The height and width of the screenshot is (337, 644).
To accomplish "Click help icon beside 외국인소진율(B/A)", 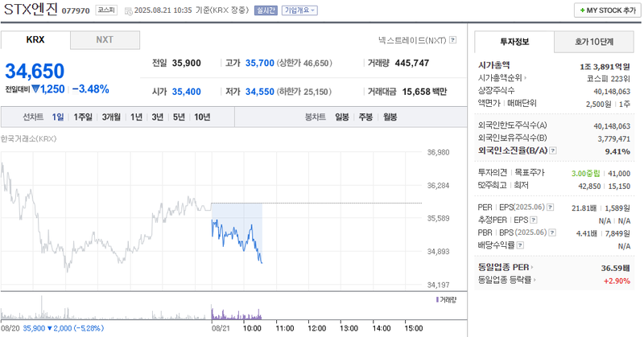I will 553,150.
